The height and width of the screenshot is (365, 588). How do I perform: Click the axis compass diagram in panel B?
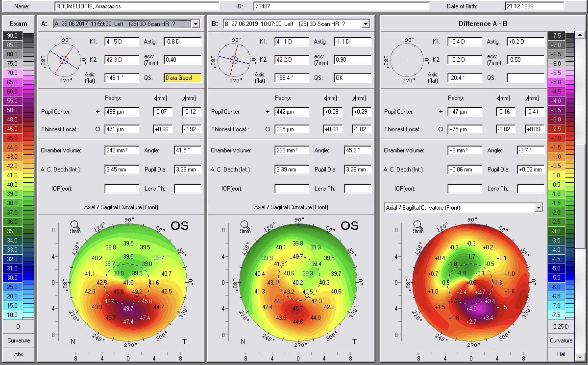(x=234, y=60)
